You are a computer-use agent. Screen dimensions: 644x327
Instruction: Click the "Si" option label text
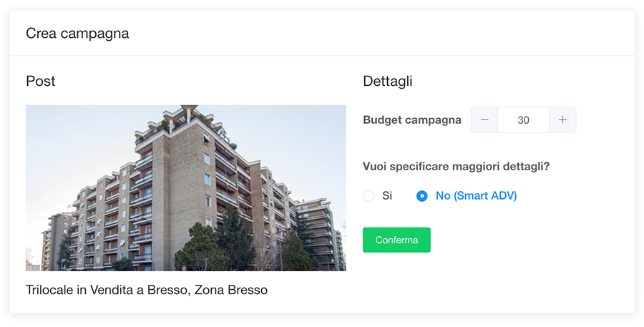(387, 196)
